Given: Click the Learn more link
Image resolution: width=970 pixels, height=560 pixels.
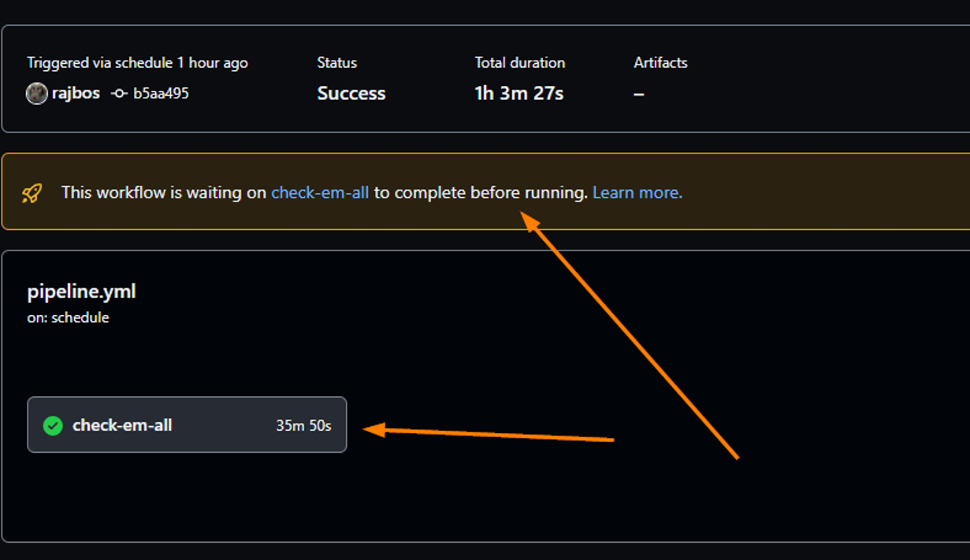Looking at the screenshot, I should click(635, 191).
